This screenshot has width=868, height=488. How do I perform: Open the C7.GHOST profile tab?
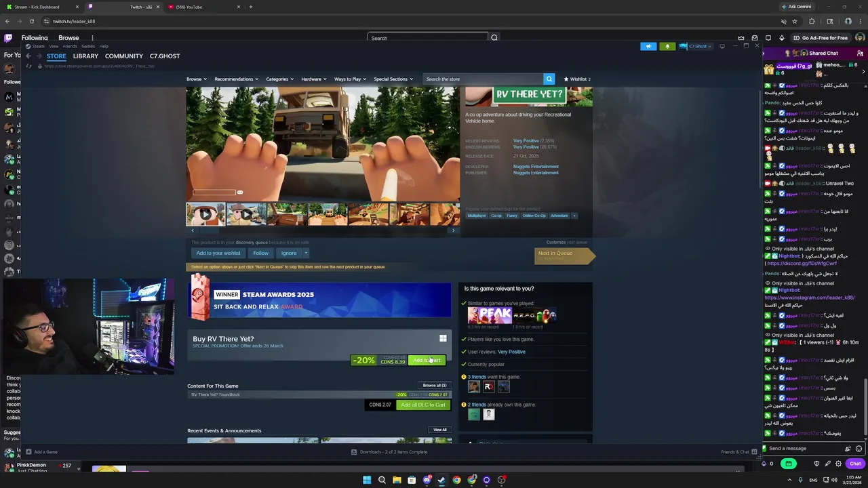coord(165,56)
